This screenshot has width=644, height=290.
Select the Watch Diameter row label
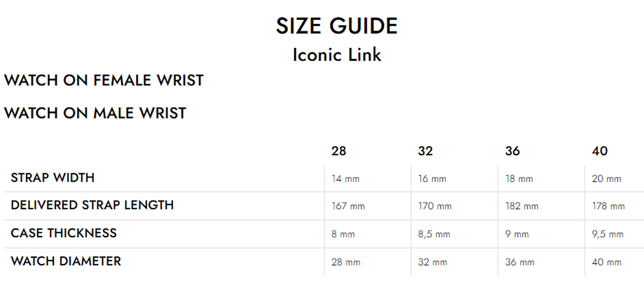coord(66,261)
